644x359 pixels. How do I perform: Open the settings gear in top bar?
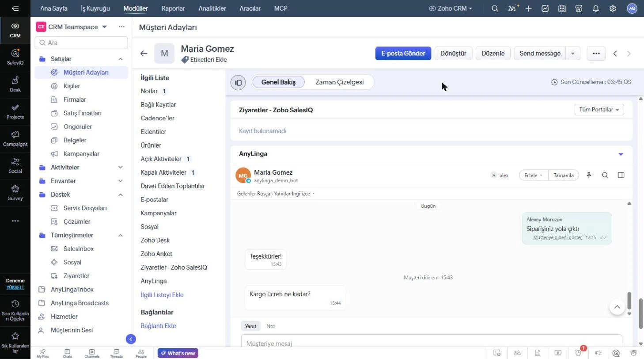[x=613, y=8]
